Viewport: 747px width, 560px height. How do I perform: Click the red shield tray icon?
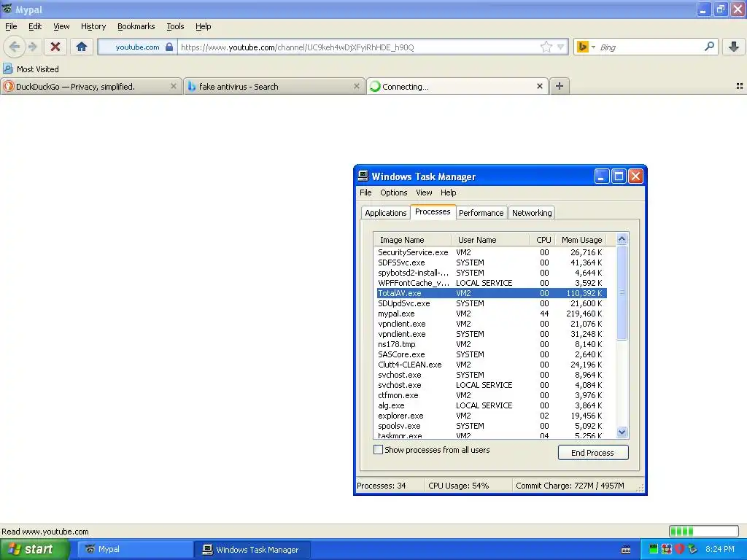[679, 549]
